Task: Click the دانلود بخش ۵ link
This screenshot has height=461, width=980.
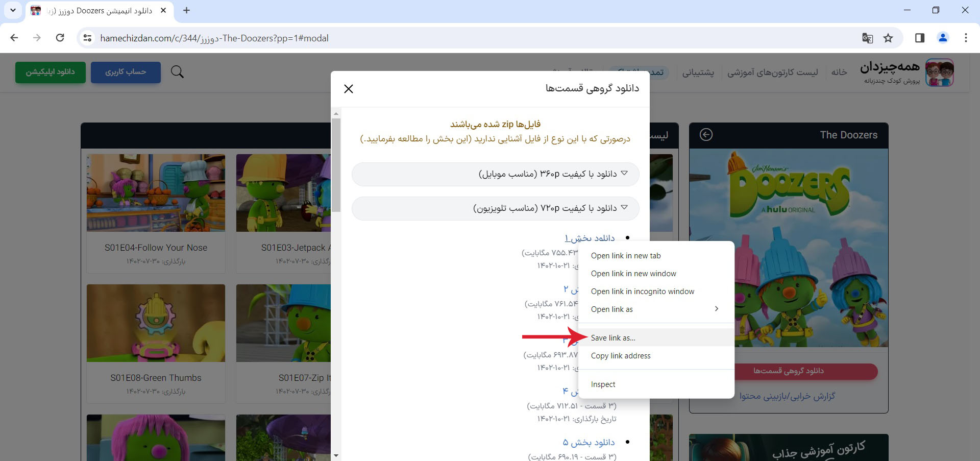Action: [x=589, y=442]
